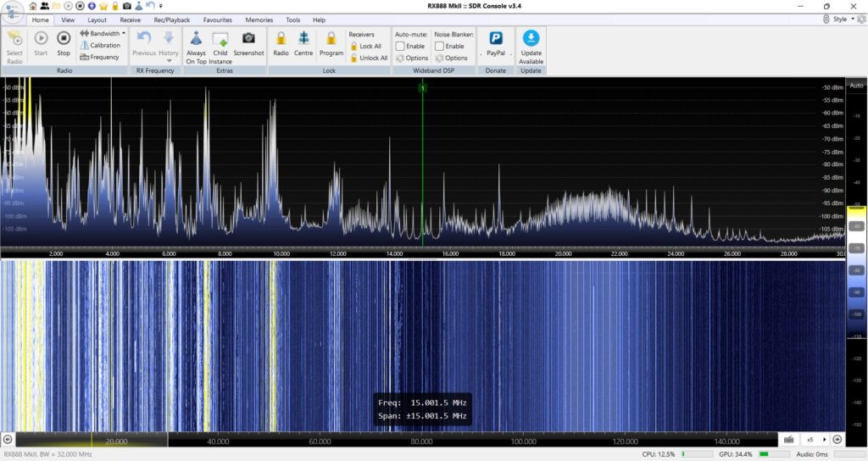The width and height of the screenshot is (868, 461).
Task: Open the Rec/Playback ribbon tab
Action: (171, 20)
